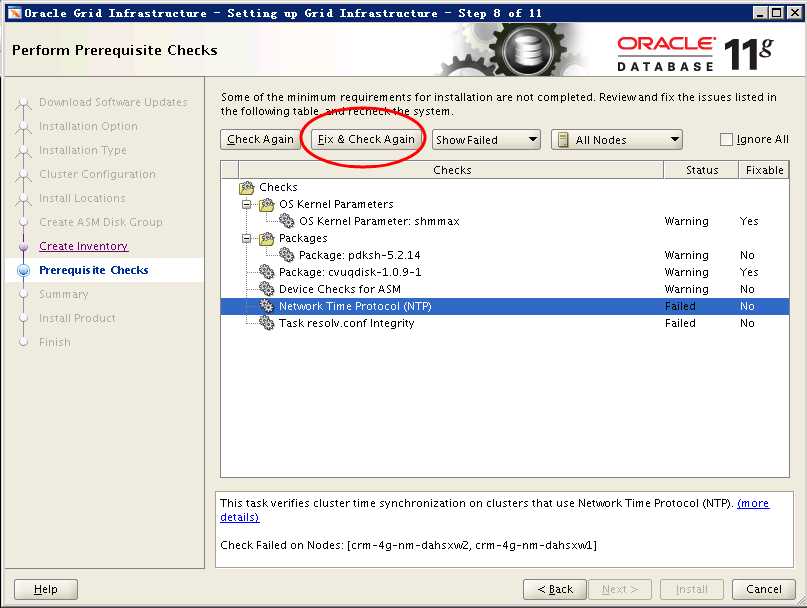This screenshot has height=608, width=807.
Task: Click server icon in All Nodes dropdown
Action: click(563, 140)
